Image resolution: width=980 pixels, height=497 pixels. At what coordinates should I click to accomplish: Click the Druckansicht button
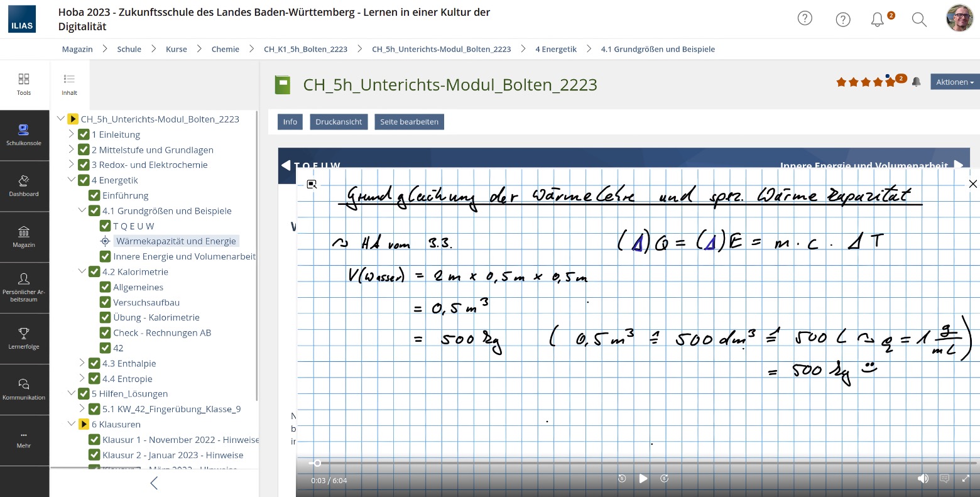point(339,122)
